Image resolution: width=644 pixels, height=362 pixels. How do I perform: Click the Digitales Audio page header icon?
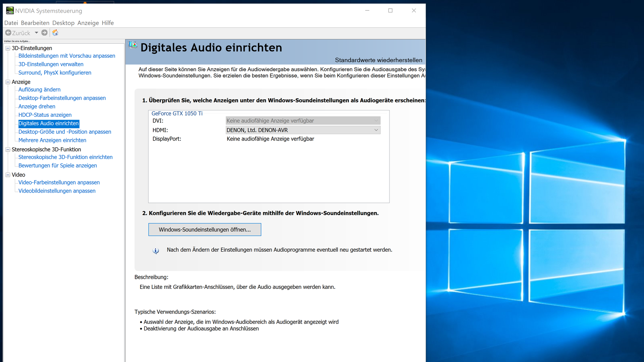(x=133, y=45)
